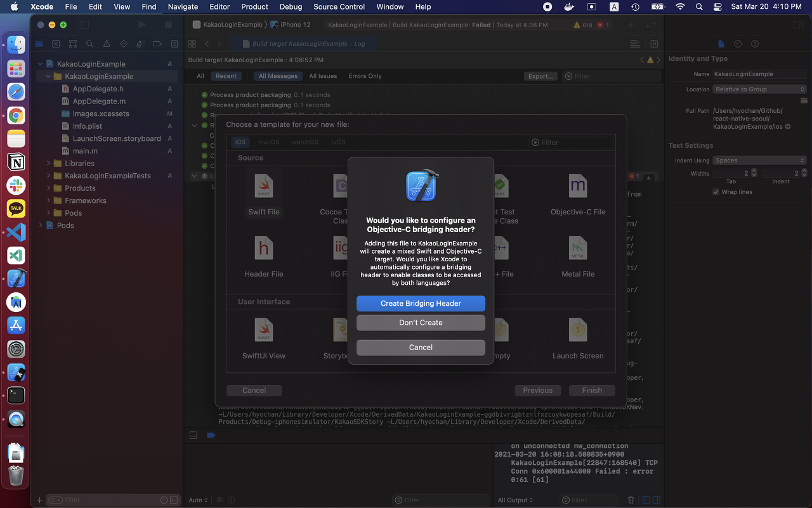Show the History inspector tab
This screenshot has width=812, height=508.
point(738,44)
